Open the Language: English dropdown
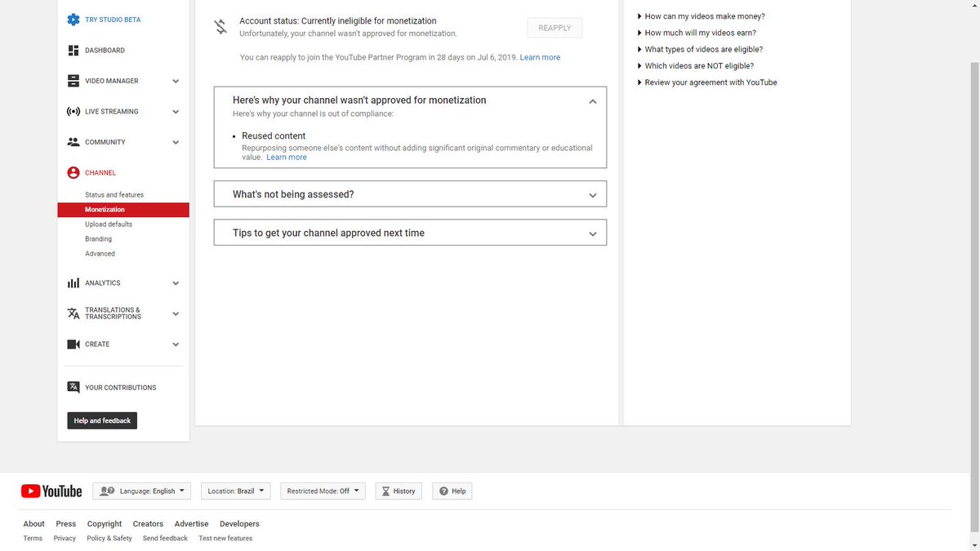The image size is (980, 551). click(x=141, y=491)
